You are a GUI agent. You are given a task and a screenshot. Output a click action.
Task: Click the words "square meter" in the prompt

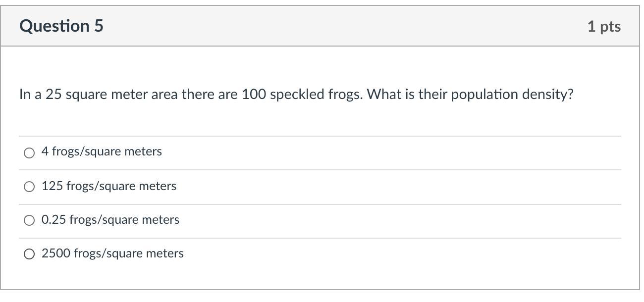[107, 94]
